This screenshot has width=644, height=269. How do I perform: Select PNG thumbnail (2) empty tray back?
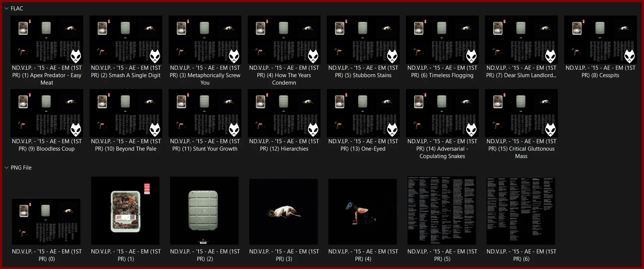[x=204, y=211]
